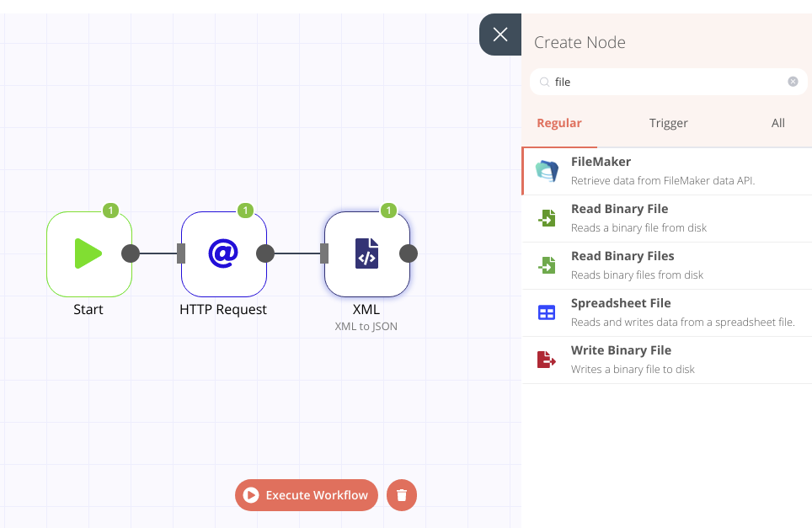
Task: Switch to the Regular tab
Action: click(559, 123)
